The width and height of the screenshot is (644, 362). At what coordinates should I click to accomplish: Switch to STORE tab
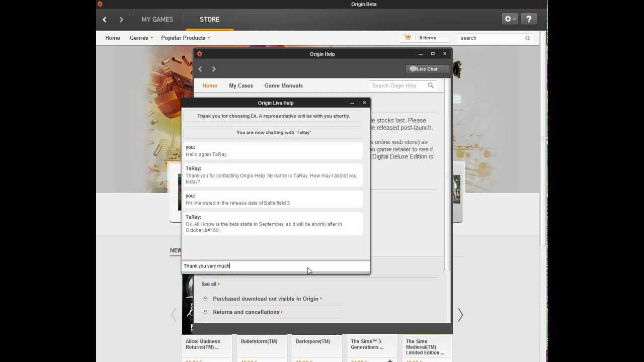pos(209,20)
